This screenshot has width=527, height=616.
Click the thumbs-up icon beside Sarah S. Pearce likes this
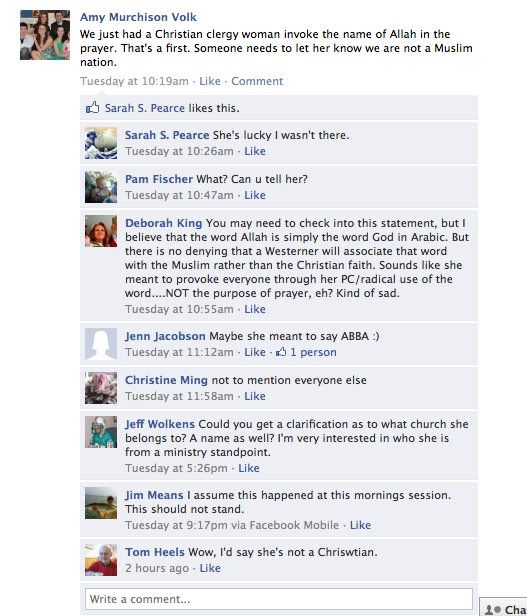click(x=93, y=107)
